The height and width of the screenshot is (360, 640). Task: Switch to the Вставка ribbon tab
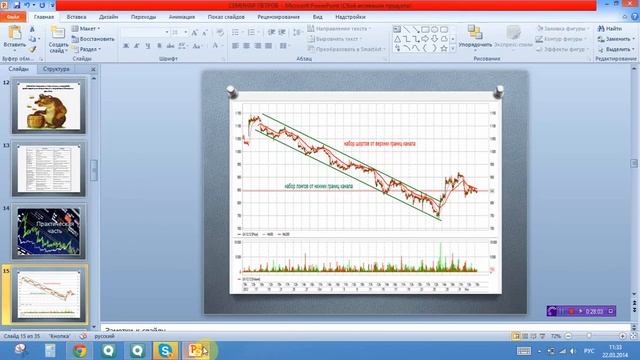click(x=76, y=17)
